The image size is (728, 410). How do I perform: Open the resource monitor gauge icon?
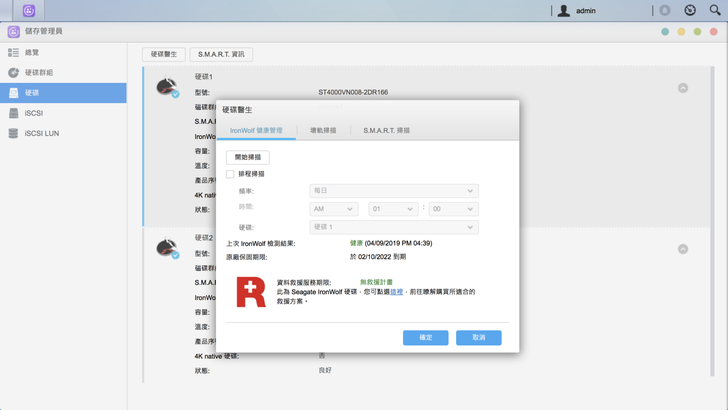point(690,10)
